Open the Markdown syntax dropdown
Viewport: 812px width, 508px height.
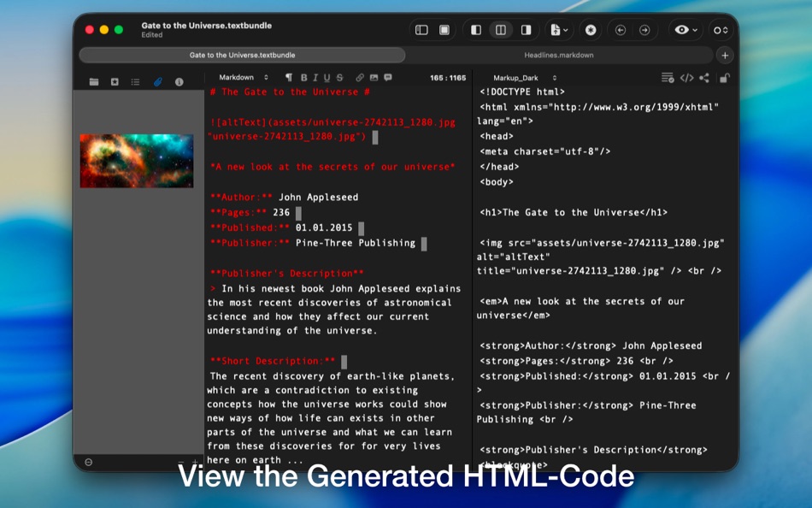(x=244, y=77)
